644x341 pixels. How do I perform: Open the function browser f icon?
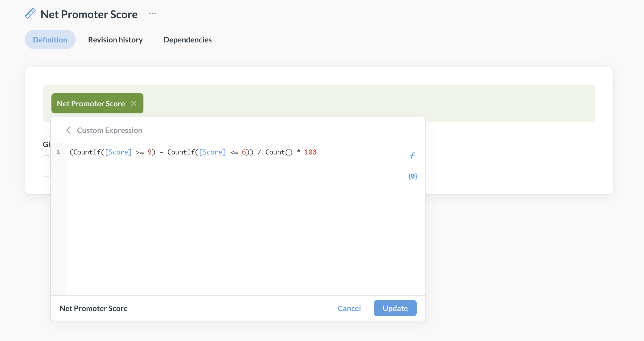point(412,156)
